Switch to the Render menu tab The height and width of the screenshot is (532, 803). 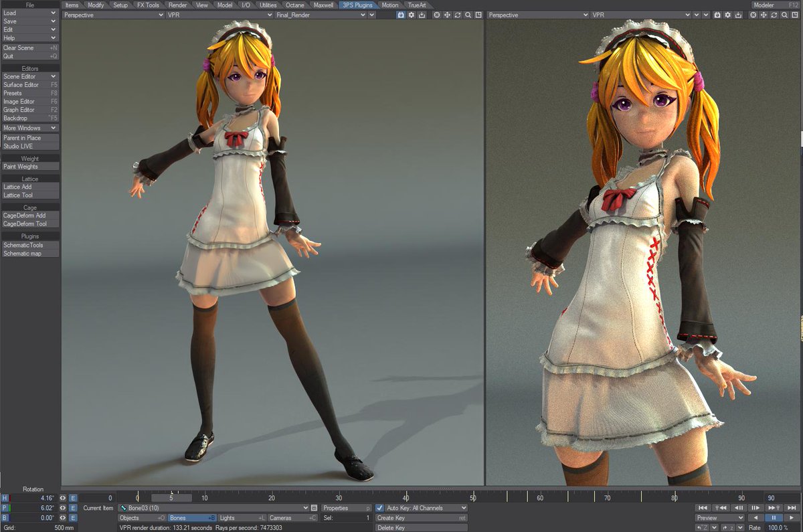click(177, 5)
